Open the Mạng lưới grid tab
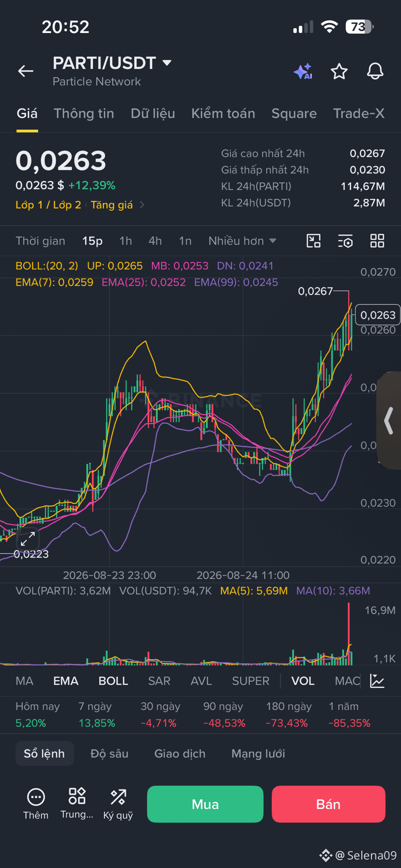Viewport: 401px width, 868px height. pos(258,753)
